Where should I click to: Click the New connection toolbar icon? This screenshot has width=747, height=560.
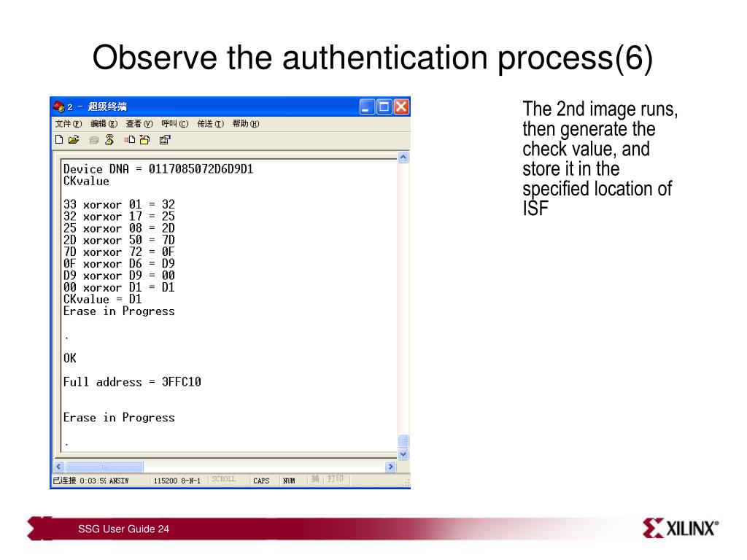click(x=59, y=139)
